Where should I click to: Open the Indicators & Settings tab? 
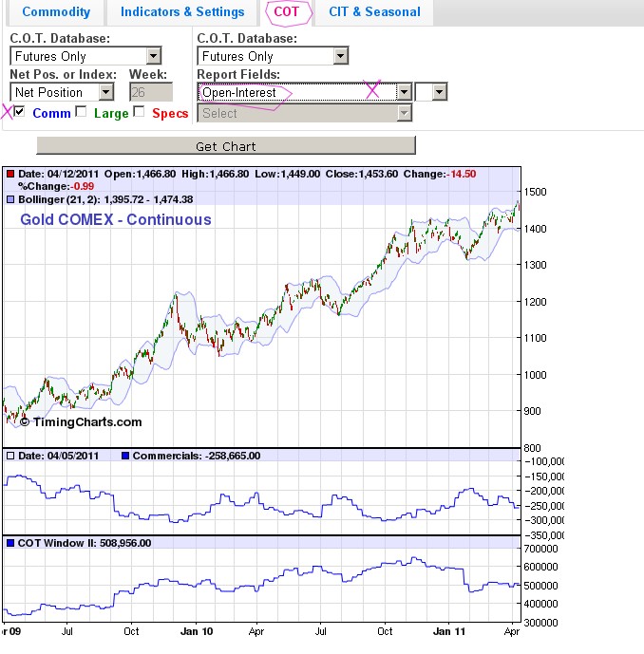pyautogui.click(x=182, y=12)
